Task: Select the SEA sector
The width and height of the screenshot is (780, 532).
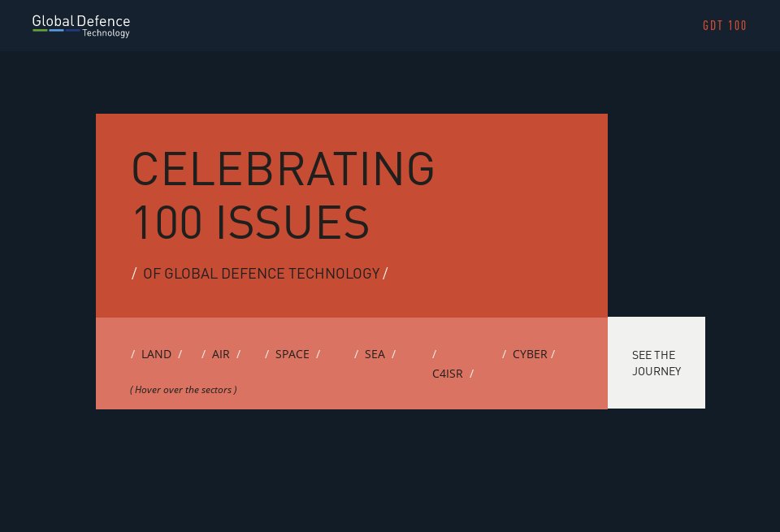Action: (375, 354)
